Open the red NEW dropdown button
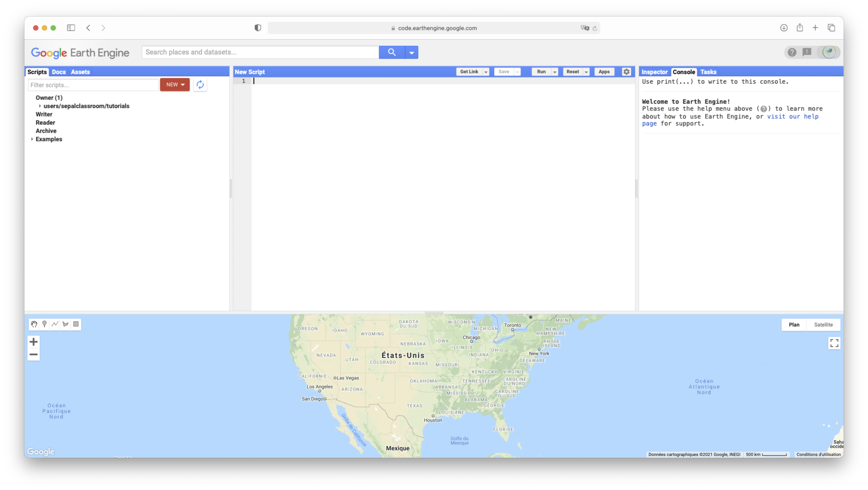The width and height of the screenshot is (868, 490). 175,85
